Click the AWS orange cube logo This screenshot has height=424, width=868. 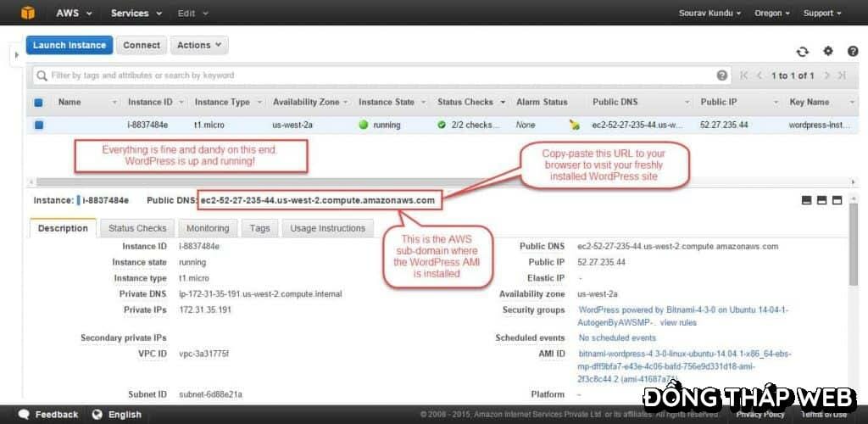(x=28, y=13)
